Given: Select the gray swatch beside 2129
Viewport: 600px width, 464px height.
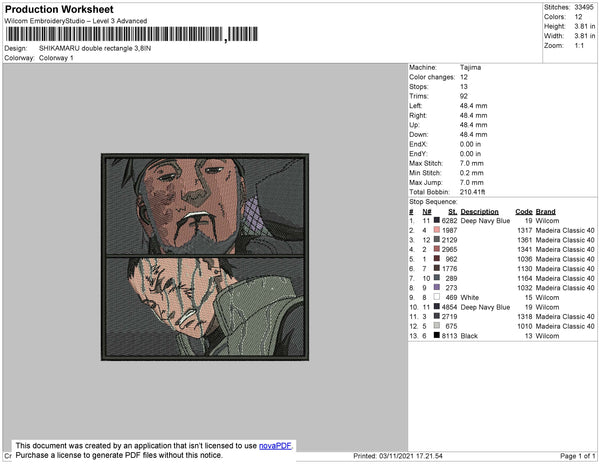Looking at the screenshot, I should 437,239.
